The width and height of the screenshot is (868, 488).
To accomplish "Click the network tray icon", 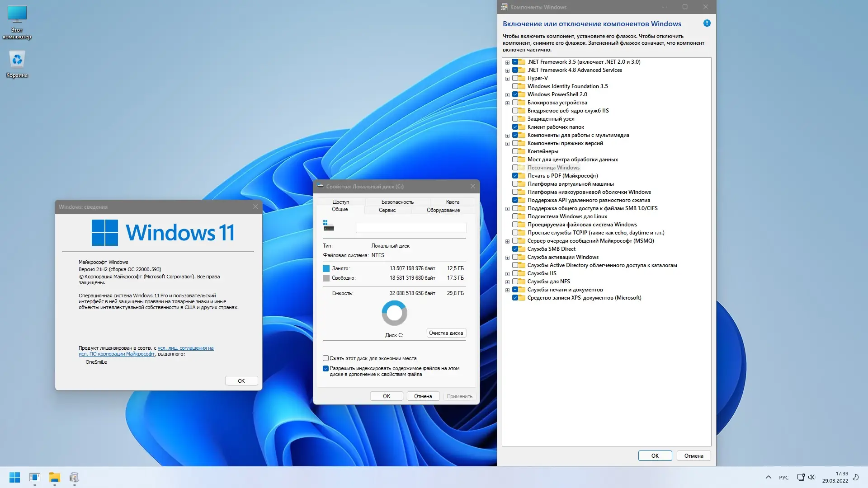I will click(801, 477).
